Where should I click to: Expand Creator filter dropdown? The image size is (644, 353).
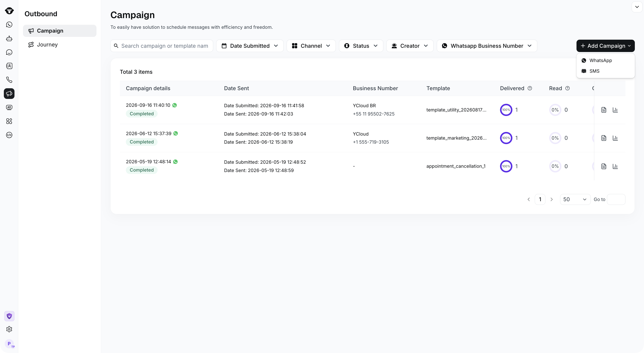coord(410,46)
